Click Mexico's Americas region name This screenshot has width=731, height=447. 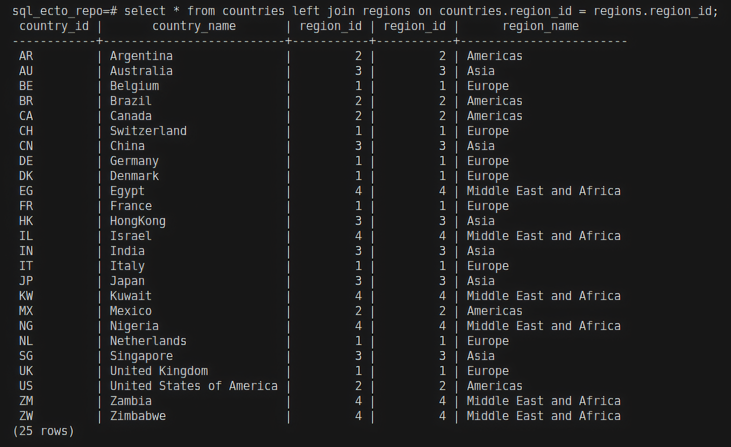(x=494, y=311)
